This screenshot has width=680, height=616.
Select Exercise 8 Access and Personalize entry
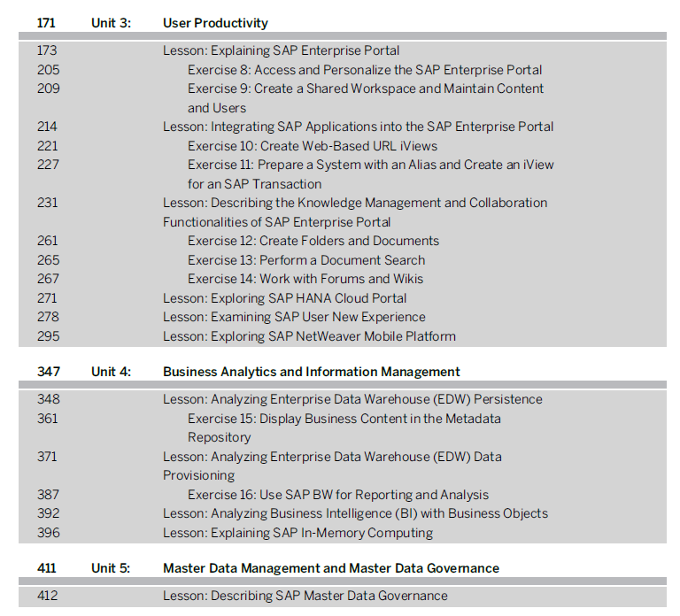[x=365, y=70]
